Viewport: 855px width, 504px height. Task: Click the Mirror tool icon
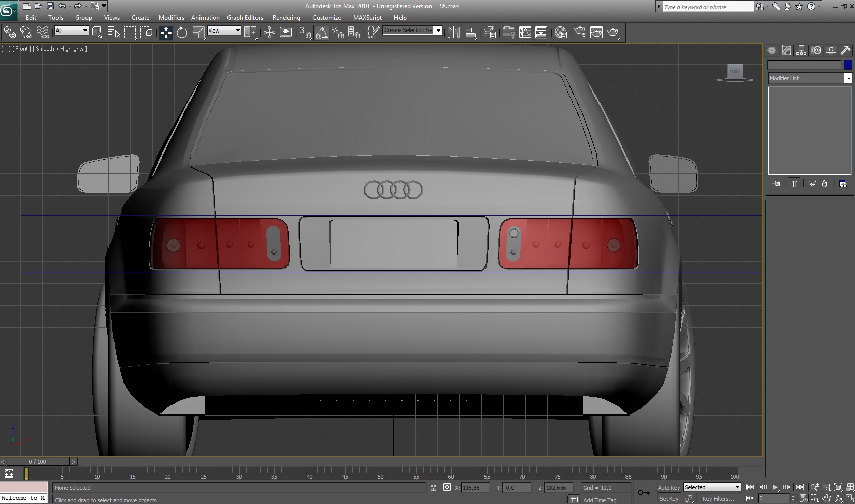point(453,33)
